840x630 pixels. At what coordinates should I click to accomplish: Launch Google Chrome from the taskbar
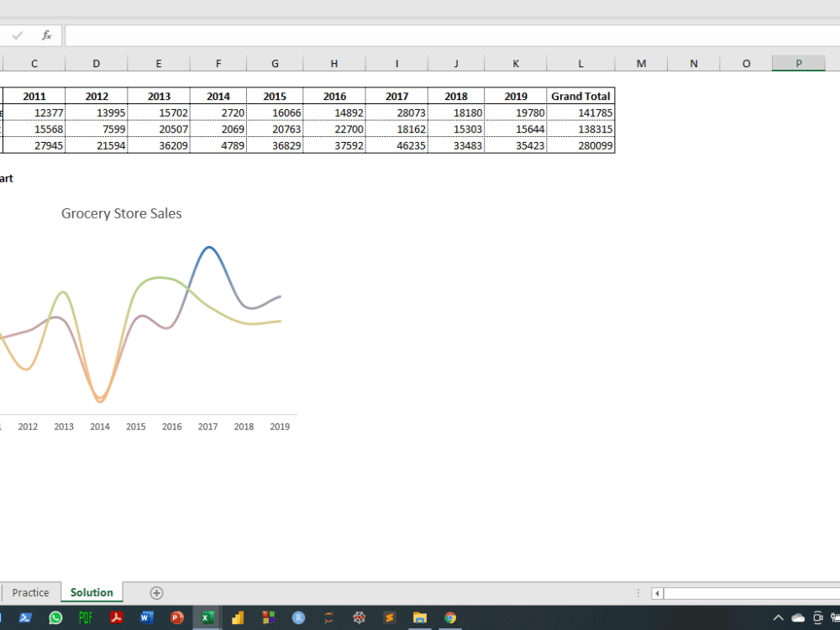451,617
